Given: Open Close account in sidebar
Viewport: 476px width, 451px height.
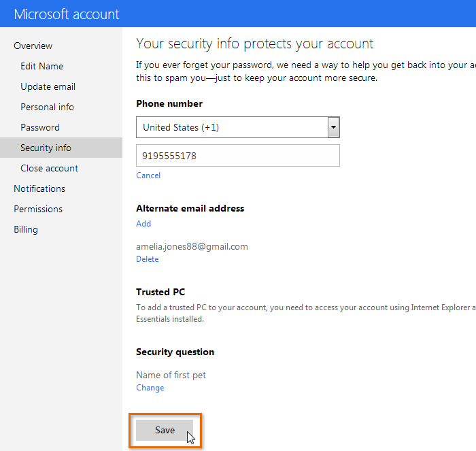Looking at the screenshot, I should 49,168.
